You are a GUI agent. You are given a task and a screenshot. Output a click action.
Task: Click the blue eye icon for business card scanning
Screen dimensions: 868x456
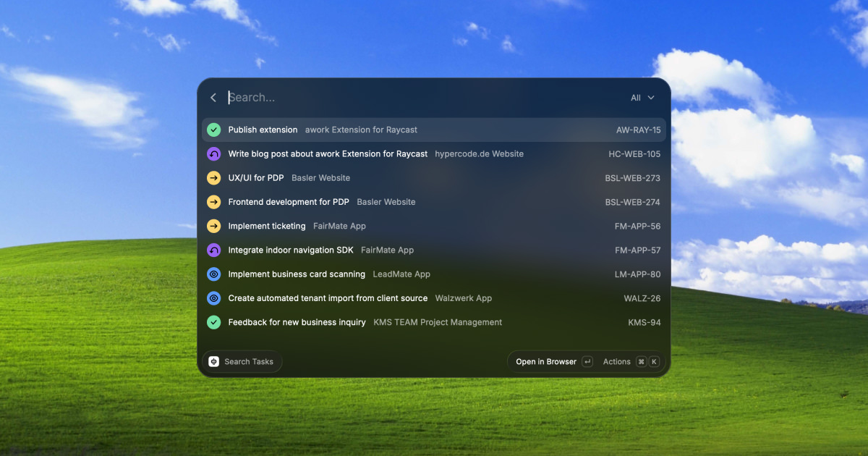pyautogui.click(x=213, y=274)
